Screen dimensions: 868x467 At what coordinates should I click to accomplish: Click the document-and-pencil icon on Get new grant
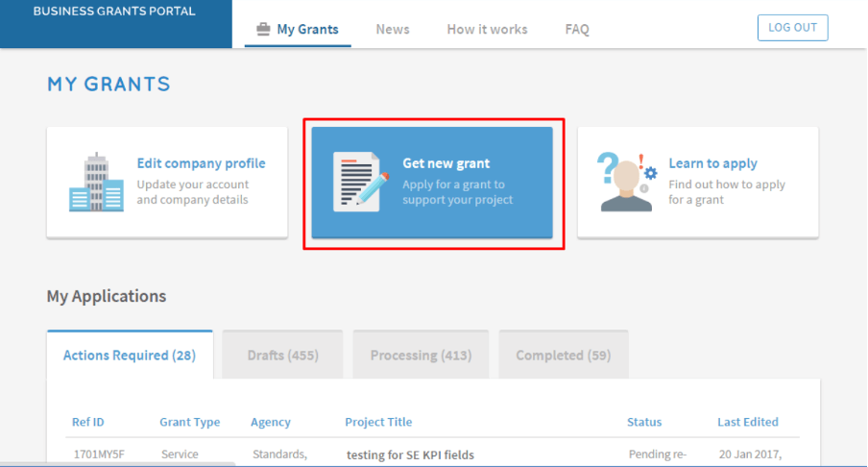[x=361, y=182]
